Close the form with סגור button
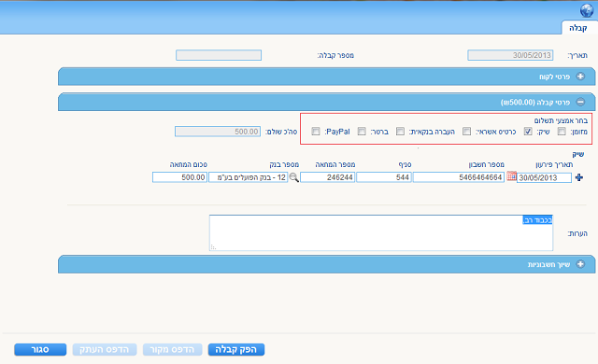Image resolution: width=598 pixels, height=364 pixels. coord(40,349)
